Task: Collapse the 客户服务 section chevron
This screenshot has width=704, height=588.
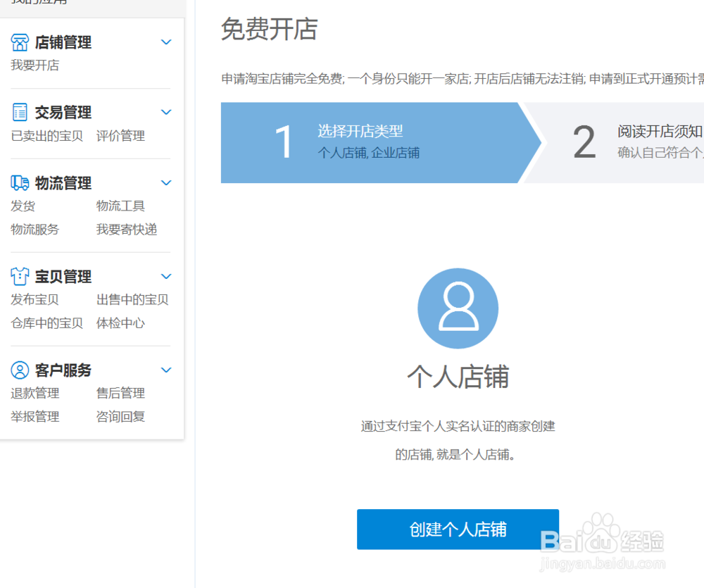Action: click(x=166, y=370)
